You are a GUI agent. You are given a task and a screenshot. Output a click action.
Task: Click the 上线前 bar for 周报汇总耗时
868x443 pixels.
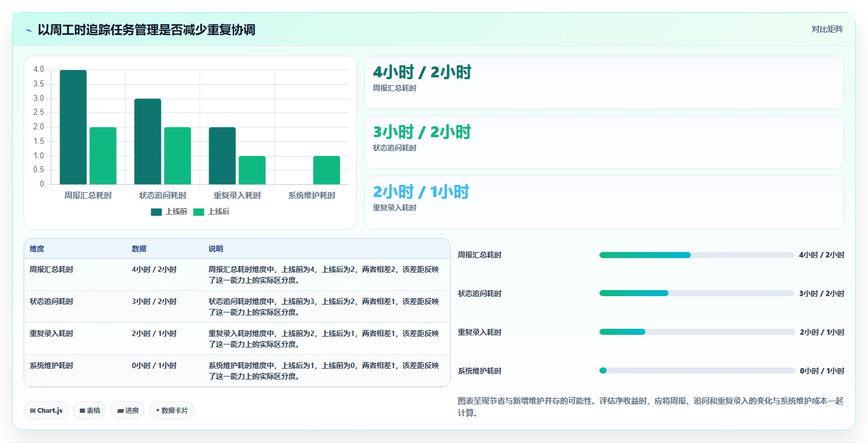(73, 127)
